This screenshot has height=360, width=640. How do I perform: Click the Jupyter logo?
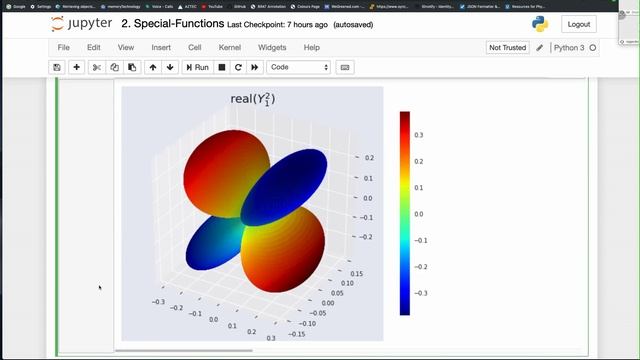click(x=81, y=24)
